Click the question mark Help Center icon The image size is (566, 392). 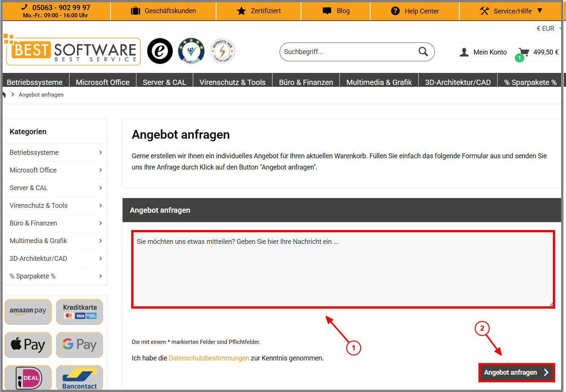tap(395, 11)
